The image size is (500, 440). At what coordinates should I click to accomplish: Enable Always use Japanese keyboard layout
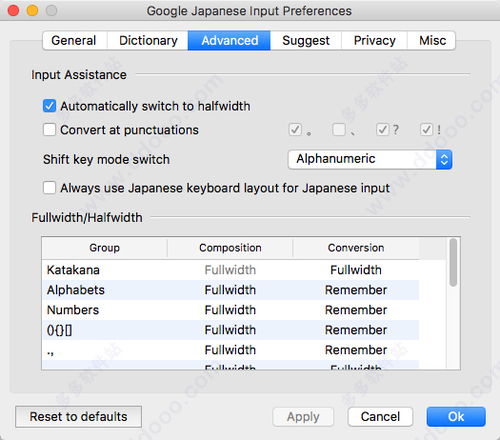pos(49,188)
